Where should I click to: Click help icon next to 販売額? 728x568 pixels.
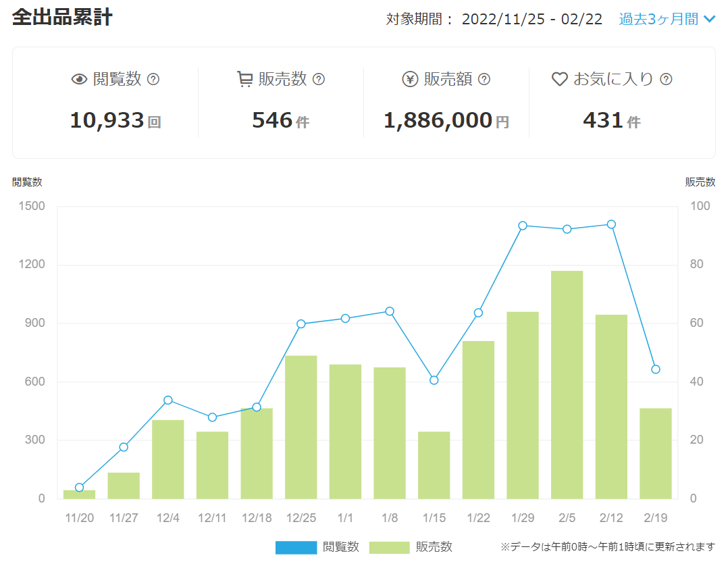484,80
